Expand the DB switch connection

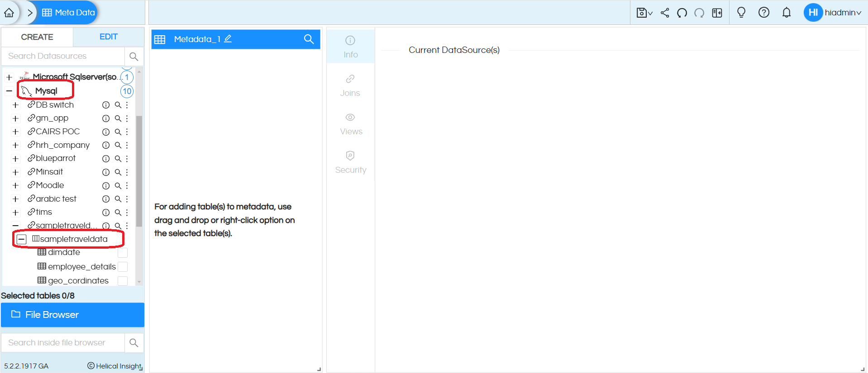16,105
